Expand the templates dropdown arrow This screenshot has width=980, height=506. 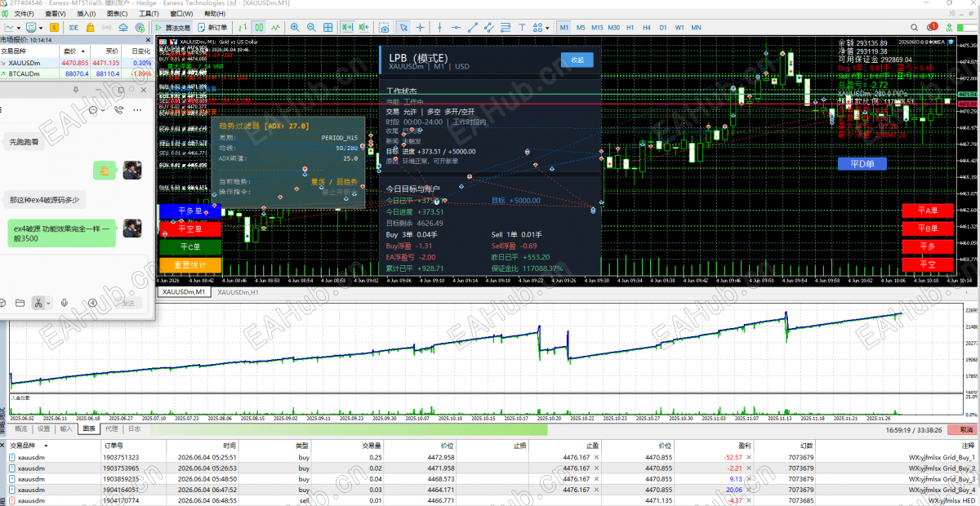[41, 28]
